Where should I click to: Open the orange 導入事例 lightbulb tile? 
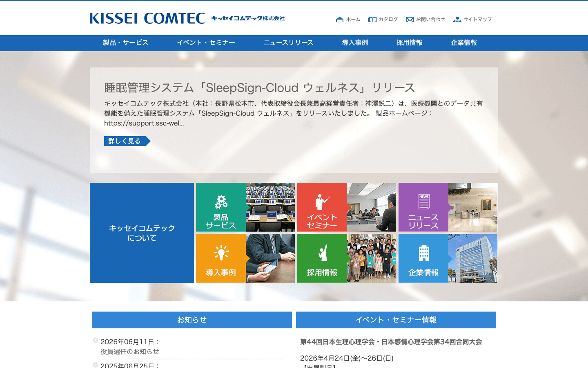pyautogui.click(x=221, y=258)
